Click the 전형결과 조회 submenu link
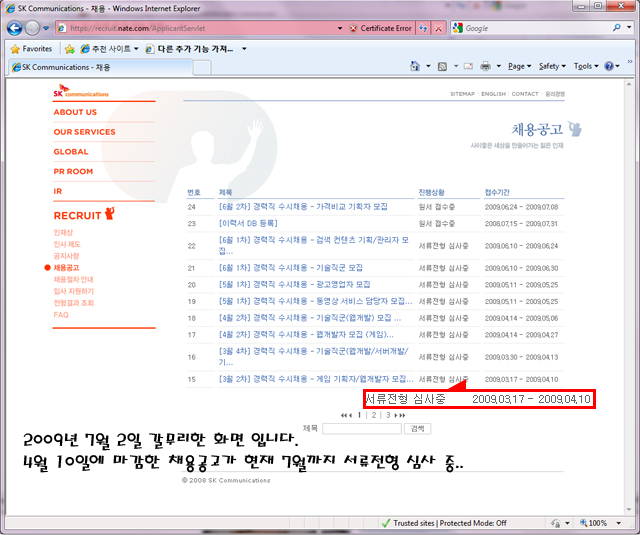Viewport: 640px width, 535px height. click(73, 303)
